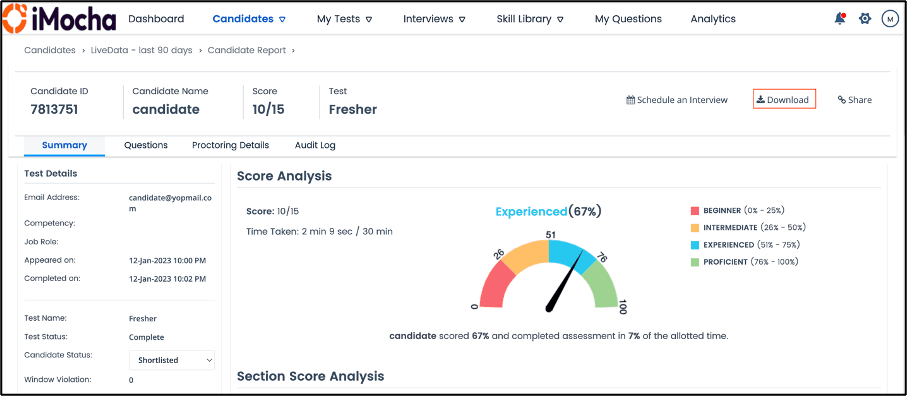Screen dimensions: 908x396
Task: Open the notifications bell icon
Action: [840, 19]
